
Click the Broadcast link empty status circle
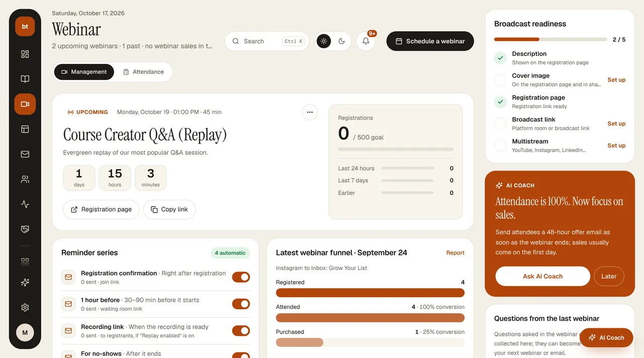tap(500, 124)
